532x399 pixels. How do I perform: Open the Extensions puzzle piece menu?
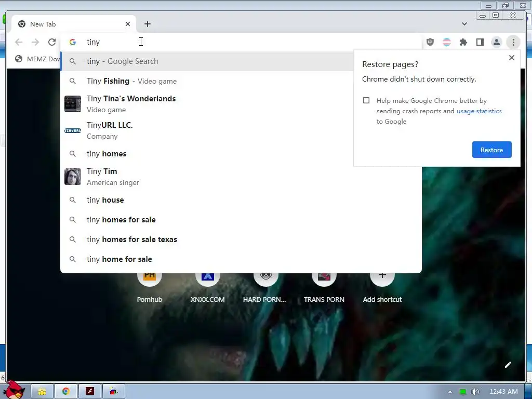point(463,42)
